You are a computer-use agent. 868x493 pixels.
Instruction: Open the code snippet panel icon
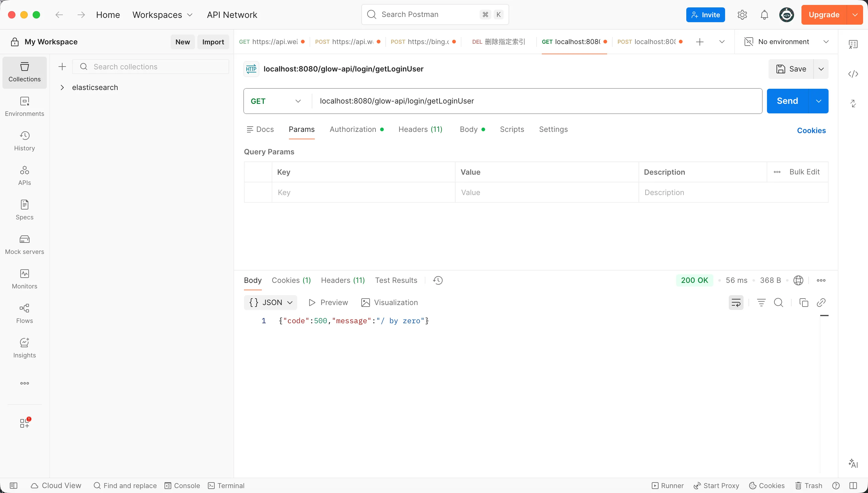pos(853,74)
